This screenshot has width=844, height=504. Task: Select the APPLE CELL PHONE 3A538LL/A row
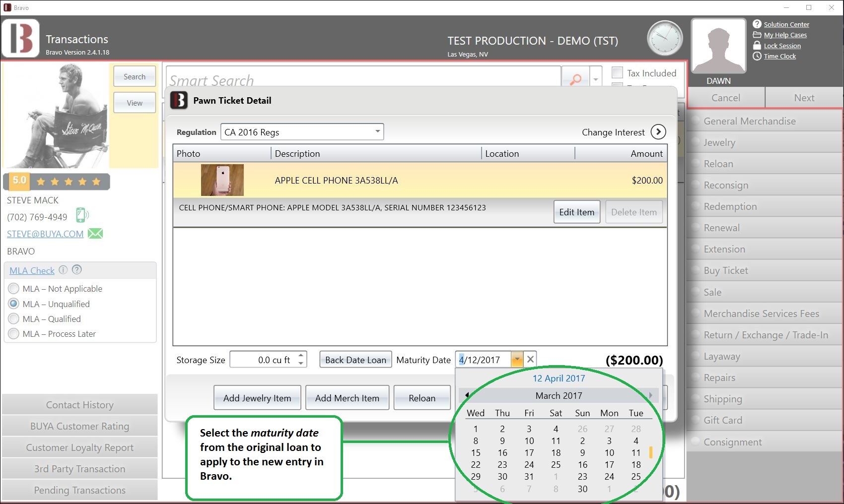click(x=420, y=180)
